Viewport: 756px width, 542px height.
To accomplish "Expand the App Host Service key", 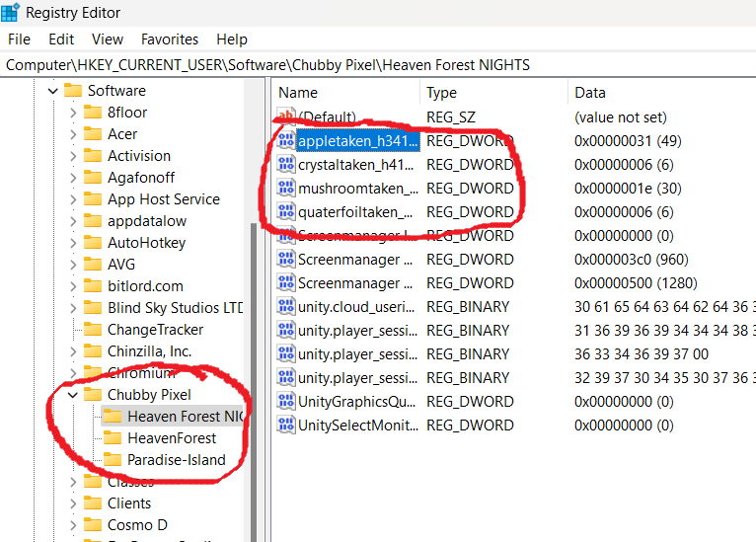I will click(73, 199).
